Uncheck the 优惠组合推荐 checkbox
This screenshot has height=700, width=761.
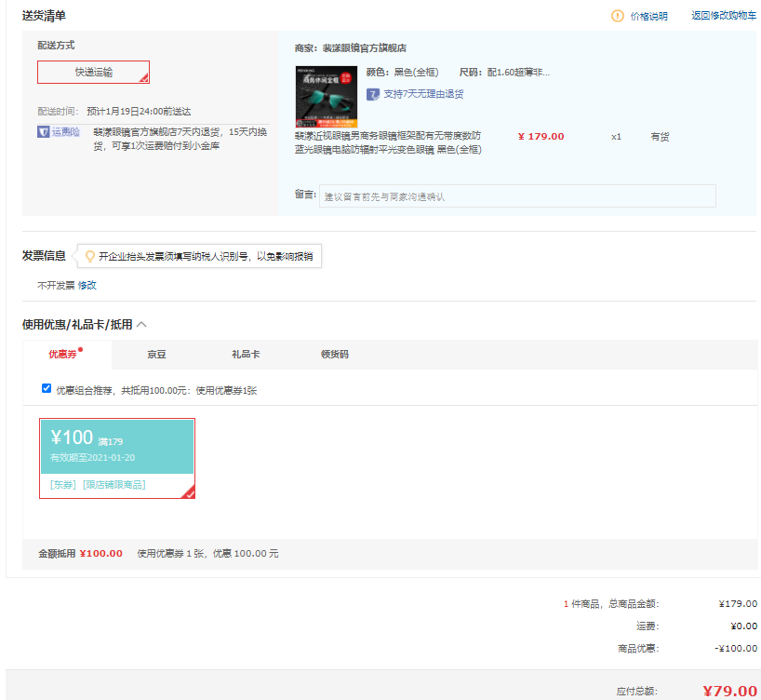coord(47,388)
